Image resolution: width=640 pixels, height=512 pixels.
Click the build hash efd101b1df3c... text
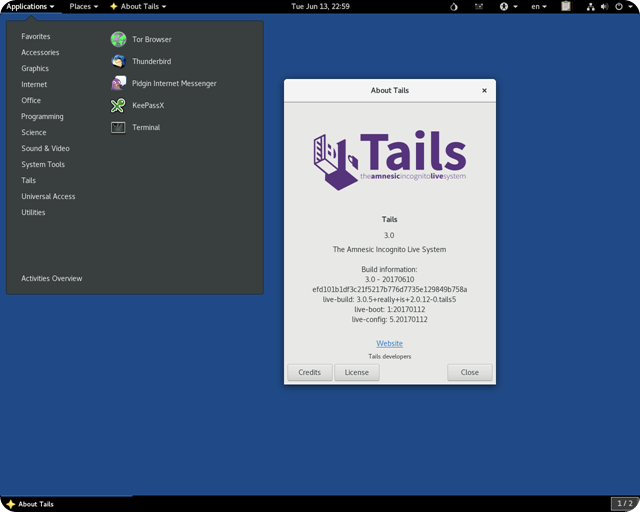pos(390,289)
